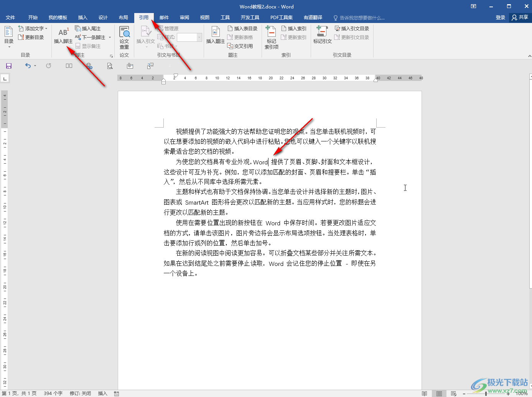Viewport: 532px width, 397px height.
Task: Save document with the quick access save icon
Action: pos(9,66)
